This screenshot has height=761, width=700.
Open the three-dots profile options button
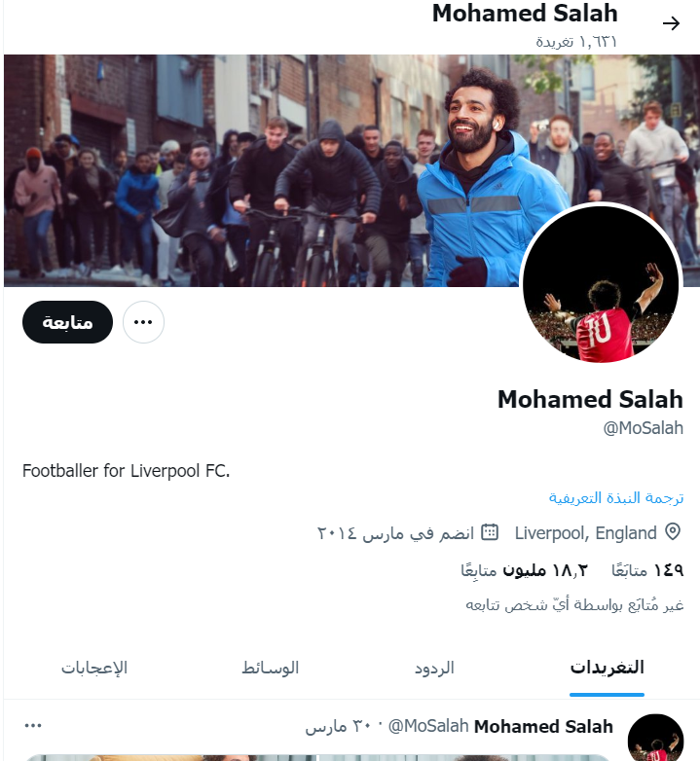[143, 322]
